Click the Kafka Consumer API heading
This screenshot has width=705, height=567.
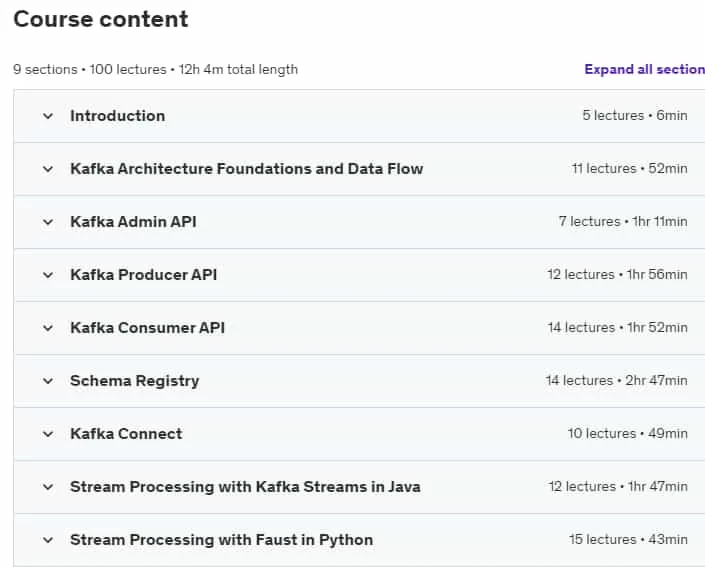[x=147, y=328]
